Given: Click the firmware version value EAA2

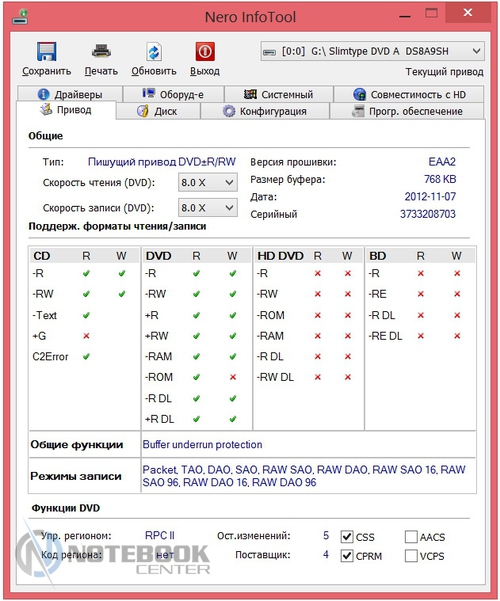Looking at the screenshot, I should tap(442, 162).
